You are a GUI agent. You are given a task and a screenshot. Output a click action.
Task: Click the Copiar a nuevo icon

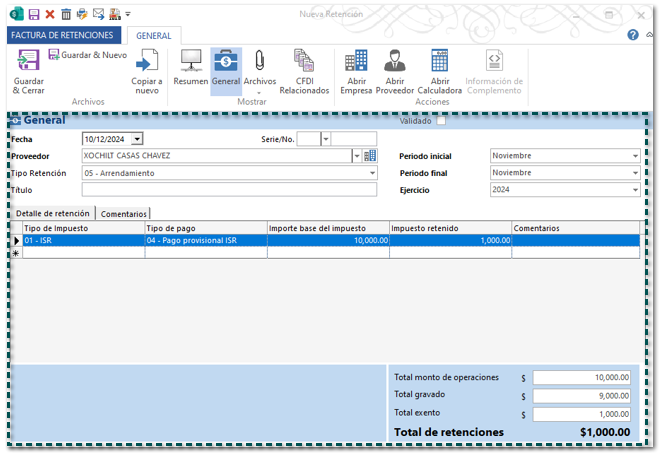tap(147, 62)
